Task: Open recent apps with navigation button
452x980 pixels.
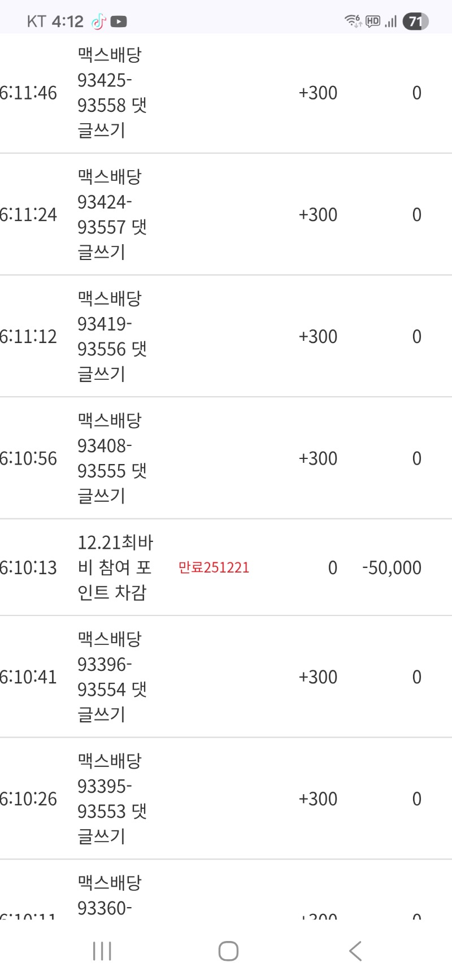Action: (102, 951)
